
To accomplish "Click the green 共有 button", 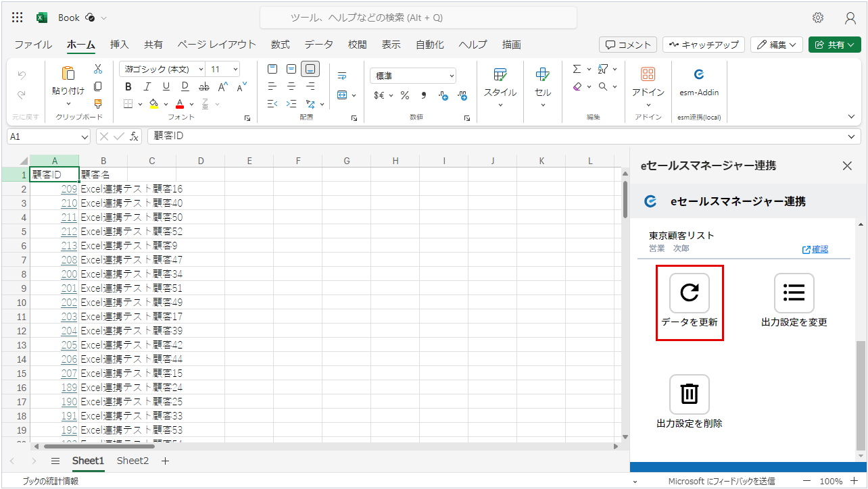I will [x=834, y=45].
